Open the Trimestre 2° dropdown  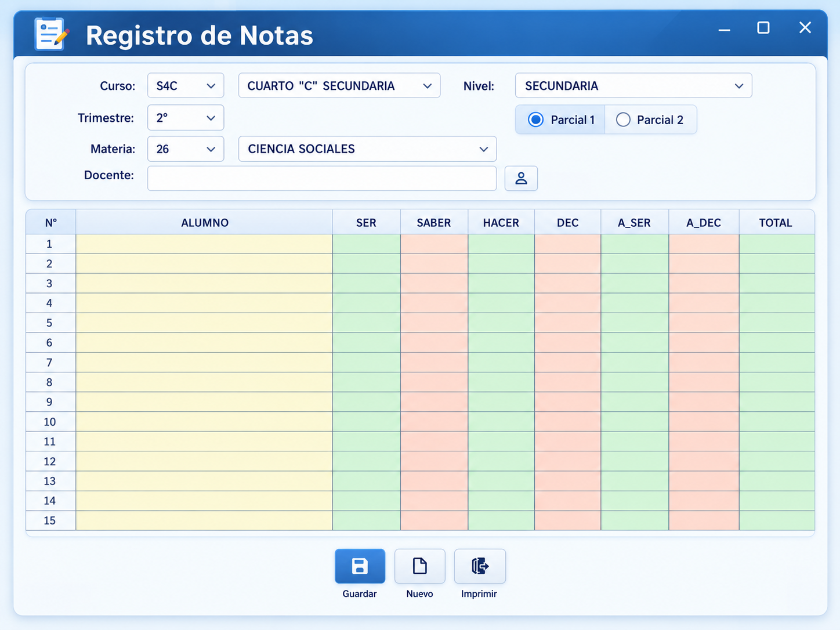coord(186,118)
